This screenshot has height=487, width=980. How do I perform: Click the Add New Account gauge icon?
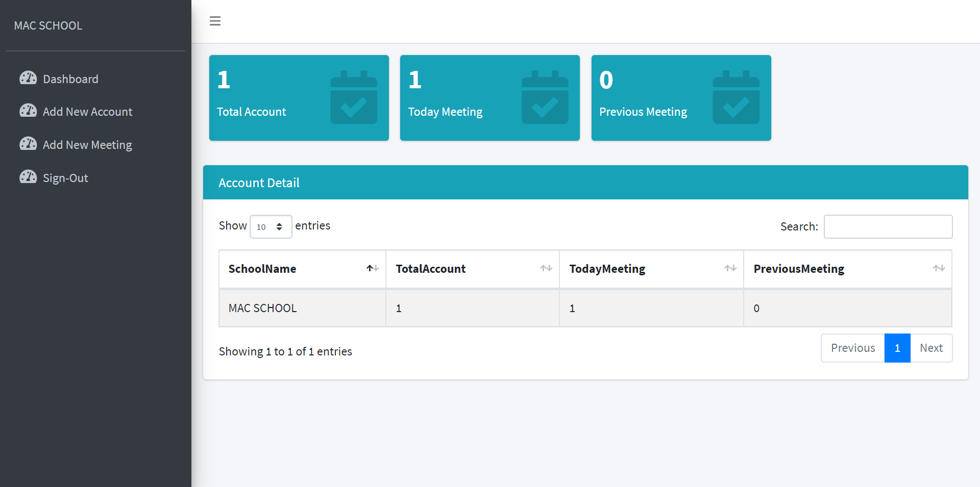click(x=28, y=111)
